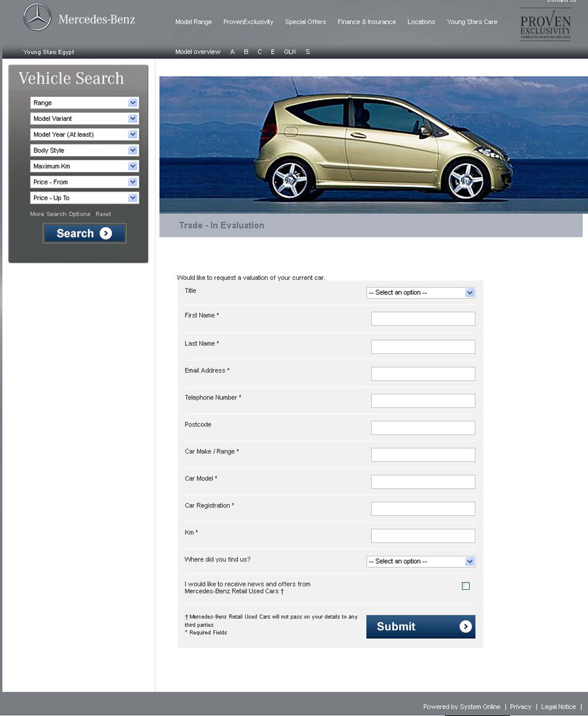Screen dimensions: 588x716
Task: Expand the 'Where did you find us?' dropdown
Action: [421, 561]
